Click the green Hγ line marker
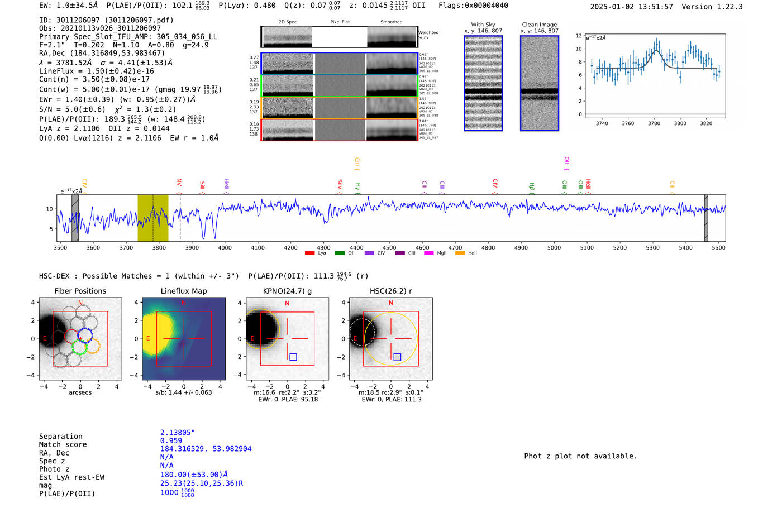 (x=358, y=188)
